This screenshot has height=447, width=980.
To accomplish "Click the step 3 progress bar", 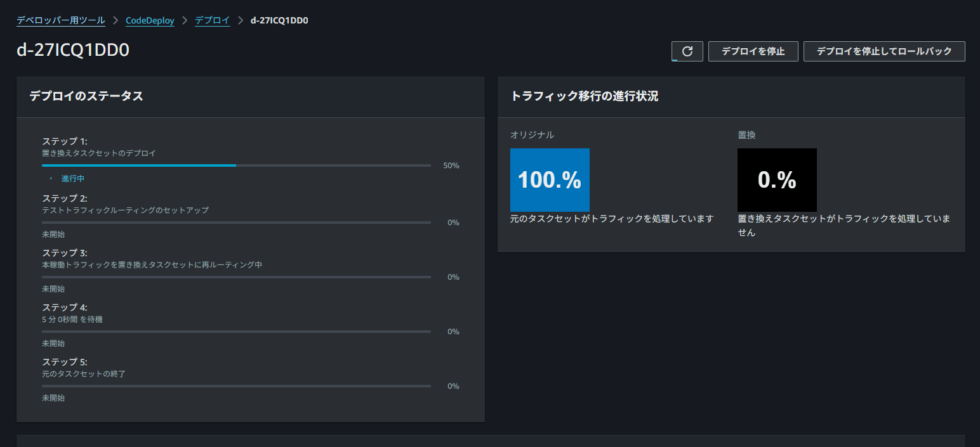I will 236,277.
